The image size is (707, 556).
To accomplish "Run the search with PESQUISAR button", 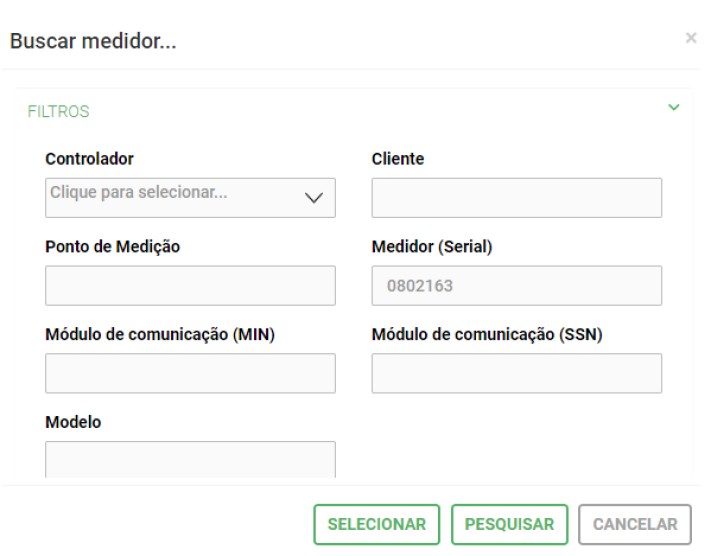I will coord(509,524).
